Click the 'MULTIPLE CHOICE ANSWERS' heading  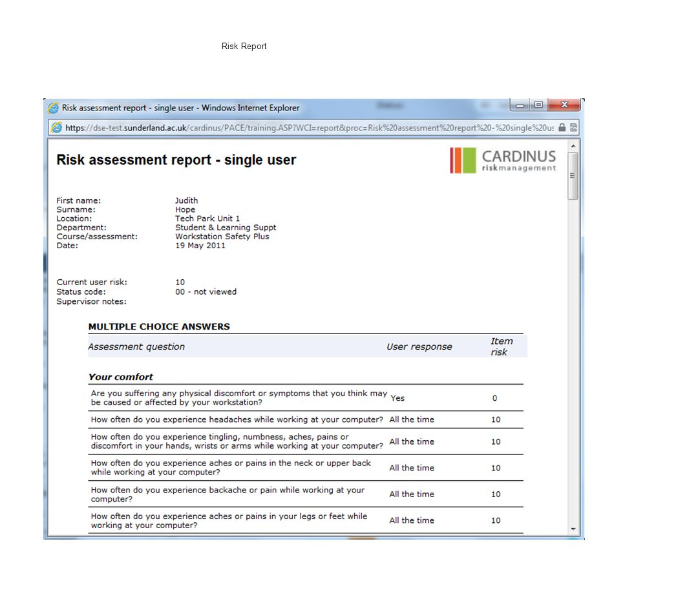coord(159,326)
